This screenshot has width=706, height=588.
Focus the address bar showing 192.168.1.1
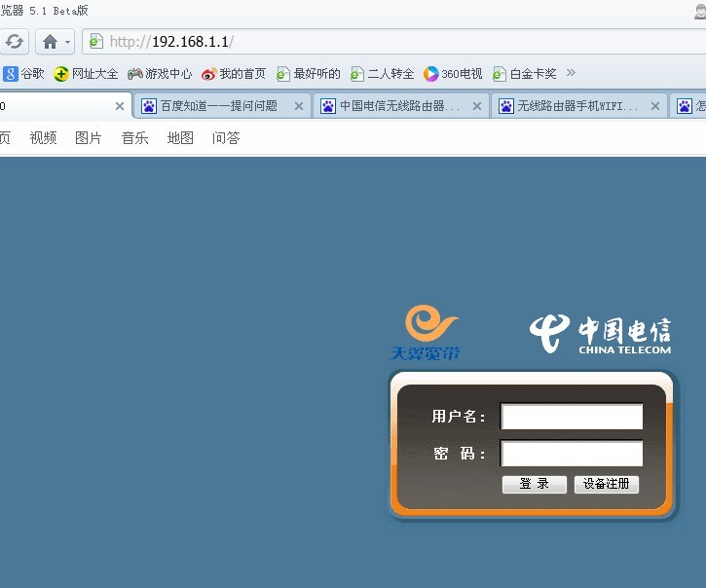(x=396, y=42)
